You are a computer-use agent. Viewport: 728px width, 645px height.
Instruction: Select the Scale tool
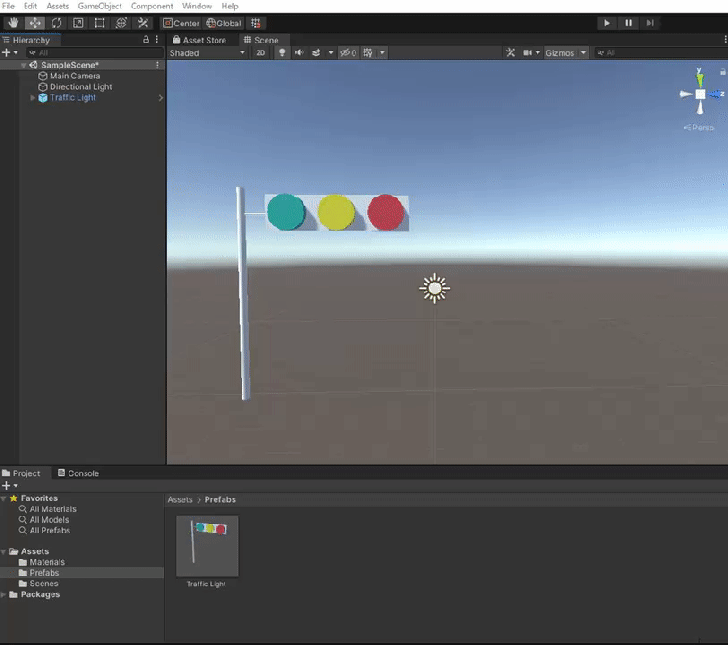(78, 23)
